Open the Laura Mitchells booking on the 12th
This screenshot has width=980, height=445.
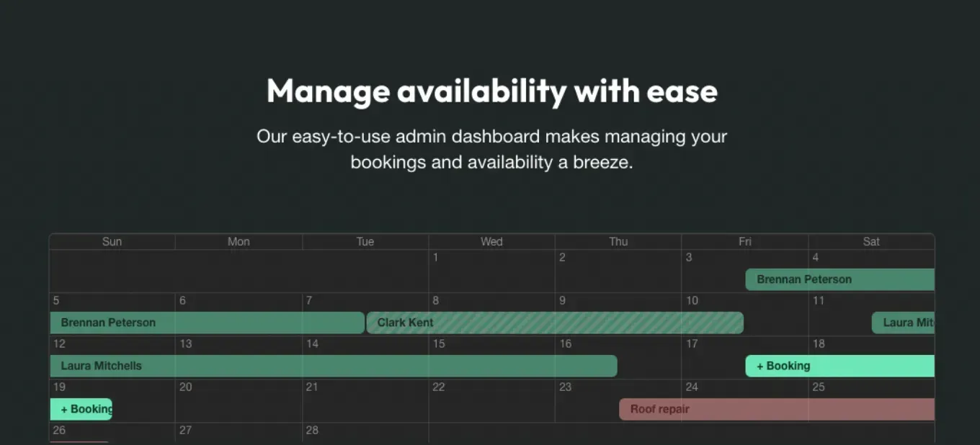coord(334,366)
